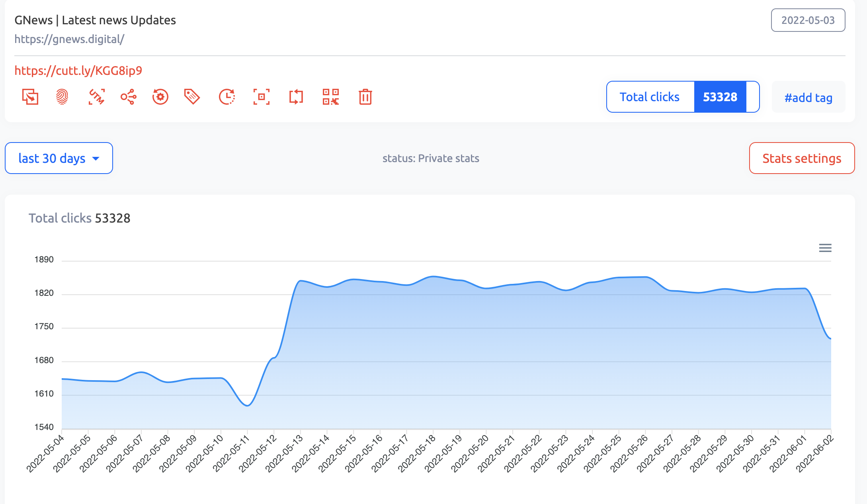Click the Stats settings button

[x=802, y=158]
